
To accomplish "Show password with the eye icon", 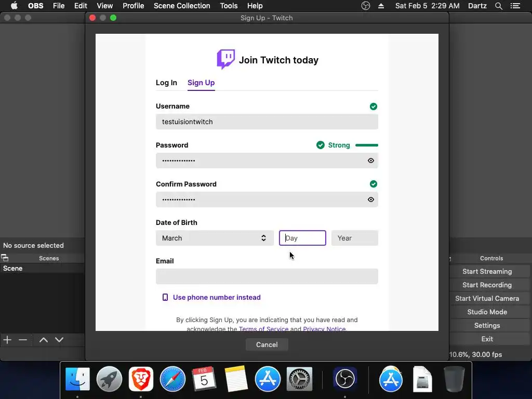I will [370, 161].
